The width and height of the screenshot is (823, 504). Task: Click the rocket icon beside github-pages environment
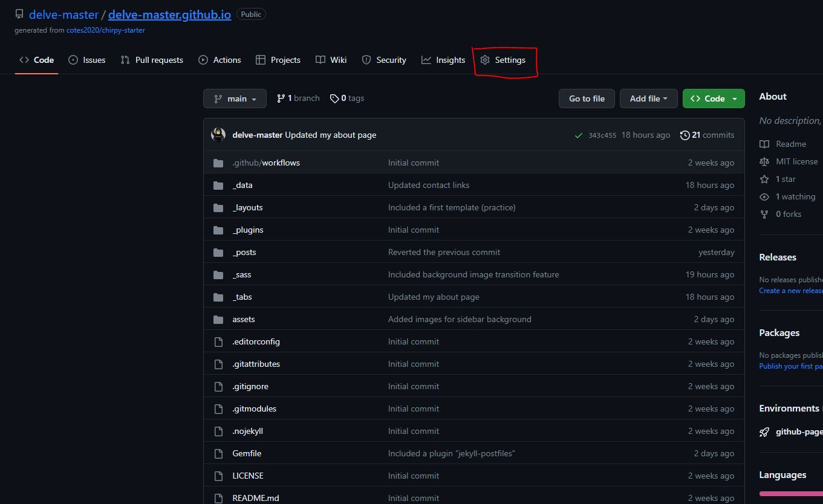(764, 431)
